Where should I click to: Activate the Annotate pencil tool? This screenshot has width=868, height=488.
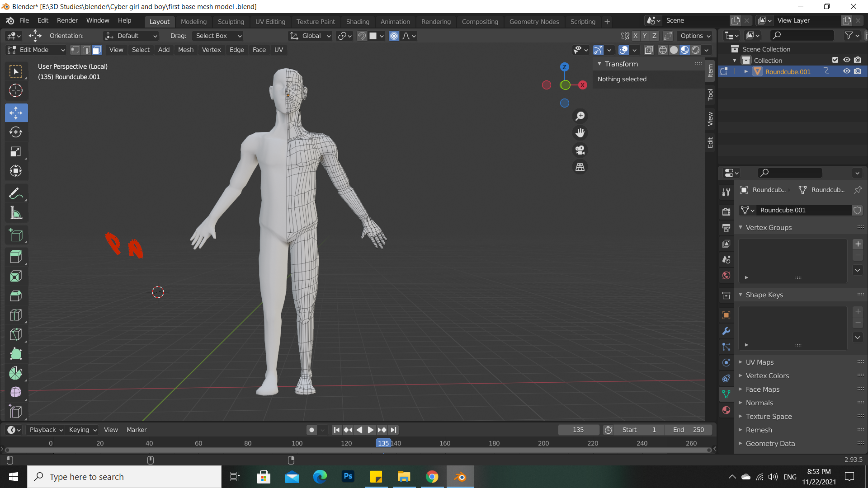16,194
